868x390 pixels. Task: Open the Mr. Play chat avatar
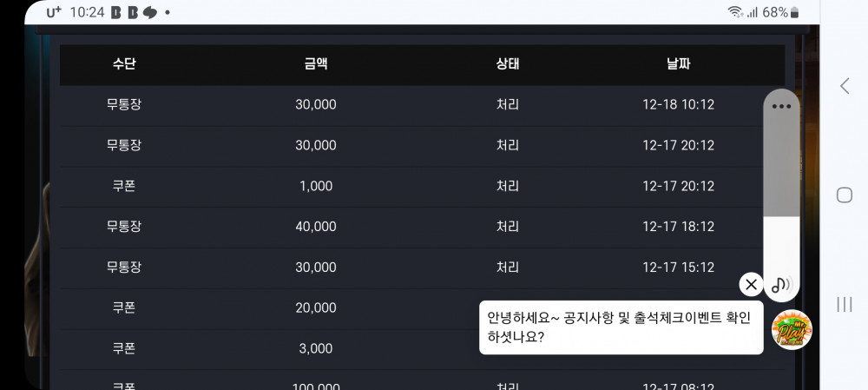(x=792, y=329)
